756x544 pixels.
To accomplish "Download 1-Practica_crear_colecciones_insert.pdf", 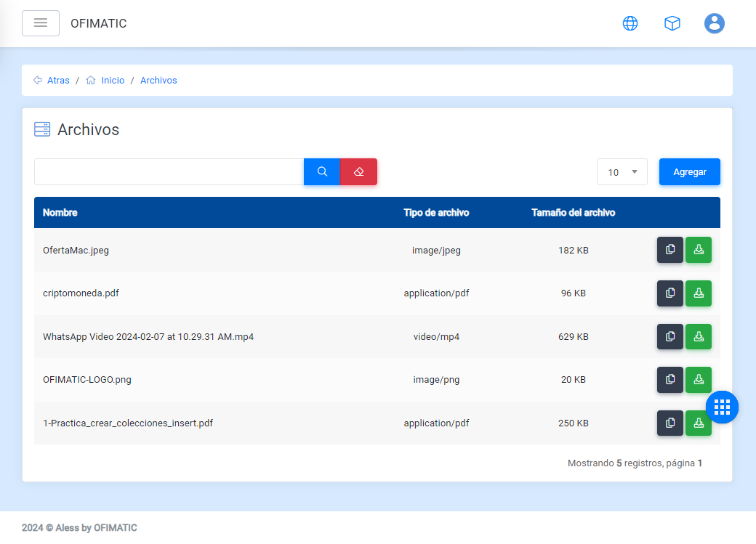I will (x=699, y=423).
